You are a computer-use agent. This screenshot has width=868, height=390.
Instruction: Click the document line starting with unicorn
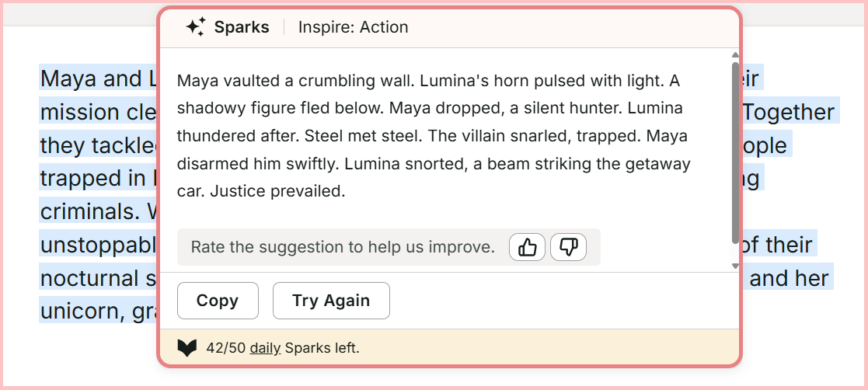(x=99, y=312)
